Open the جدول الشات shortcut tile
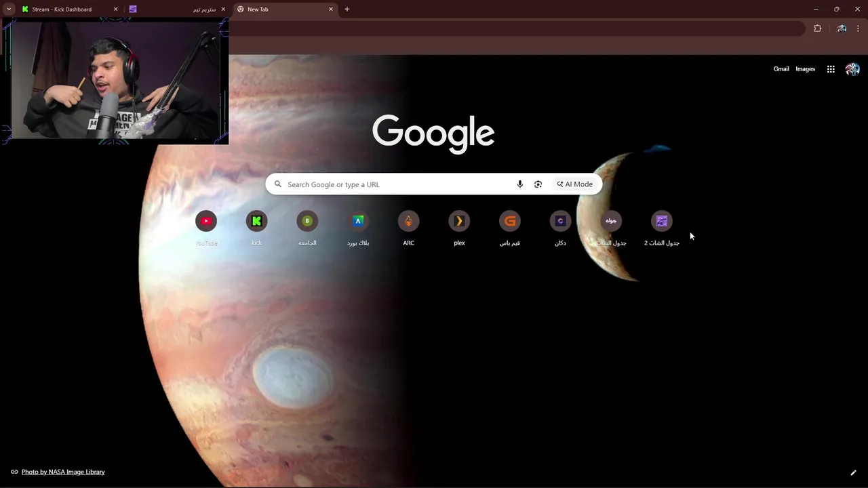 tap(611, 228)
